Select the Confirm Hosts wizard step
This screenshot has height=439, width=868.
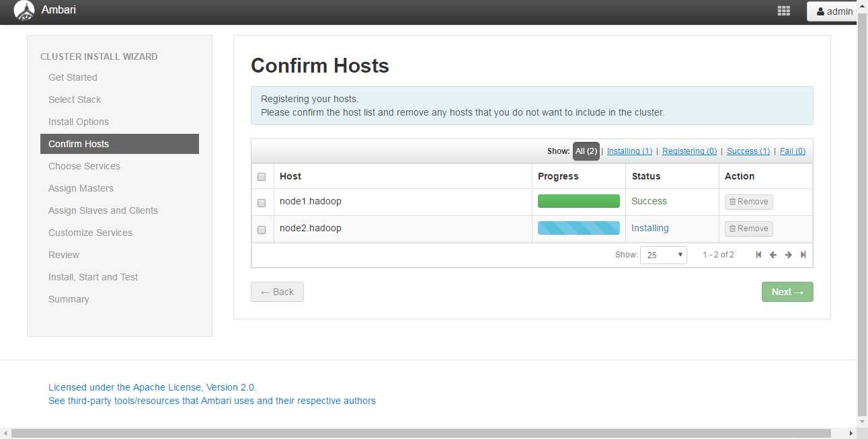click(x=120, y=144)
